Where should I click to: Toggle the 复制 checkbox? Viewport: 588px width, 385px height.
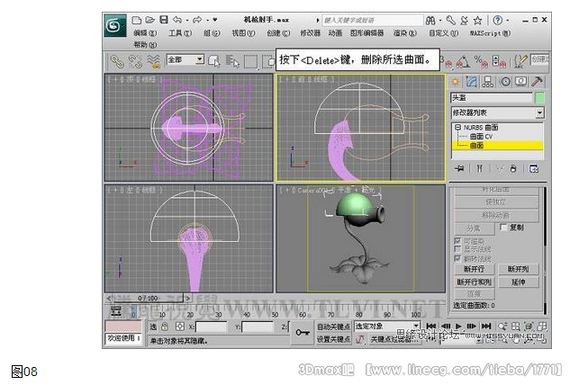click(503, 228)
